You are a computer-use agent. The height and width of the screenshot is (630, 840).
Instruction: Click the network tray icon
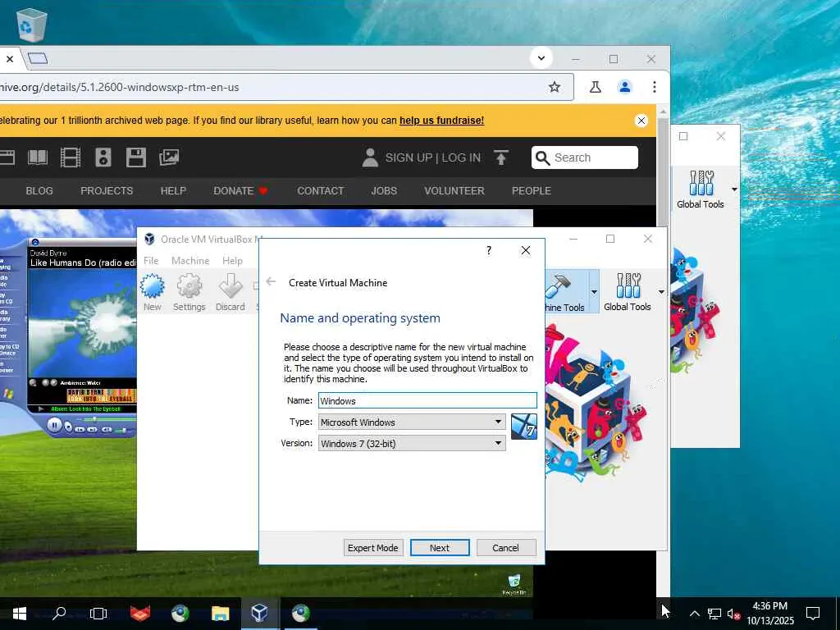(x=714, y=614)
